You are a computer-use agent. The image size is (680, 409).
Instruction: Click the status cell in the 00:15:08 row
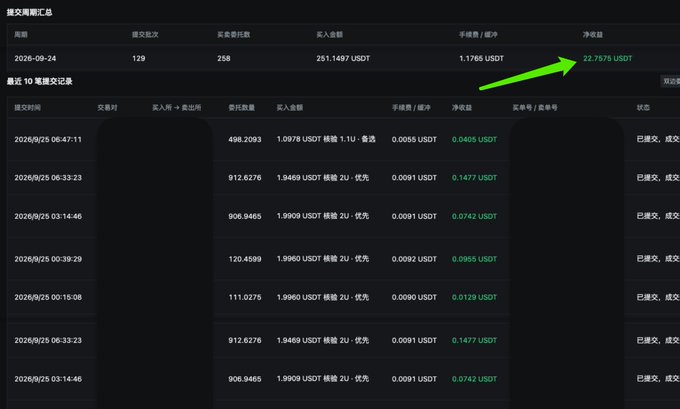click(658, 297)
